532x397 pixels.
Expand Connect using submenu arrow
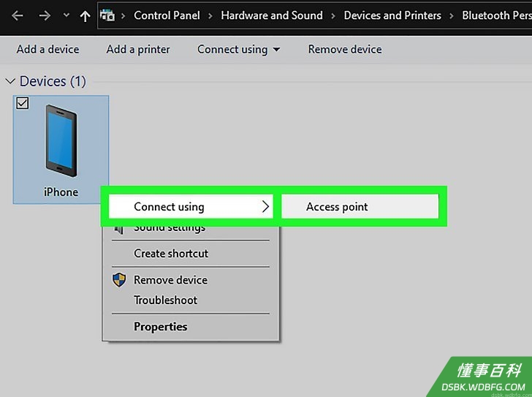pos(265,206)
